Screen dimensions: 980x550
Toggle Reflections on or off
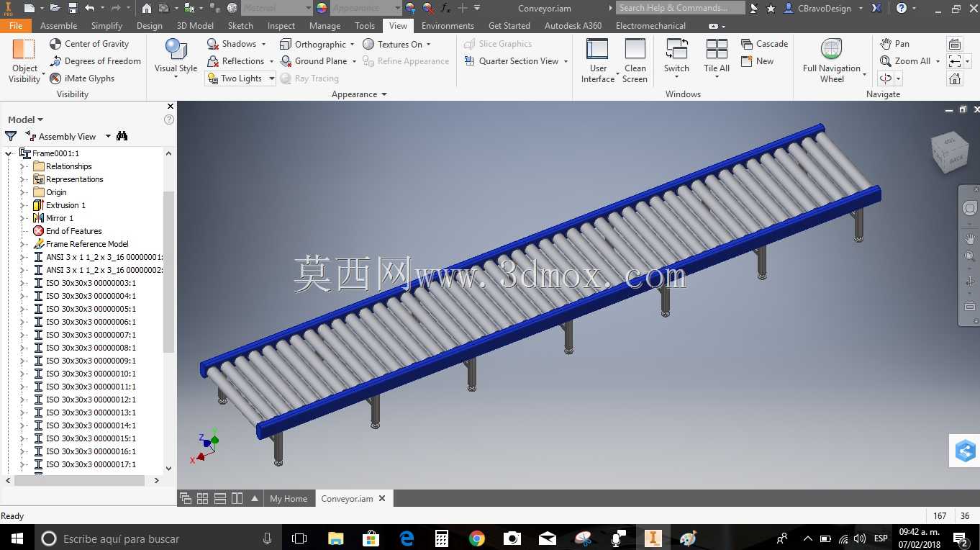point(236,61)
